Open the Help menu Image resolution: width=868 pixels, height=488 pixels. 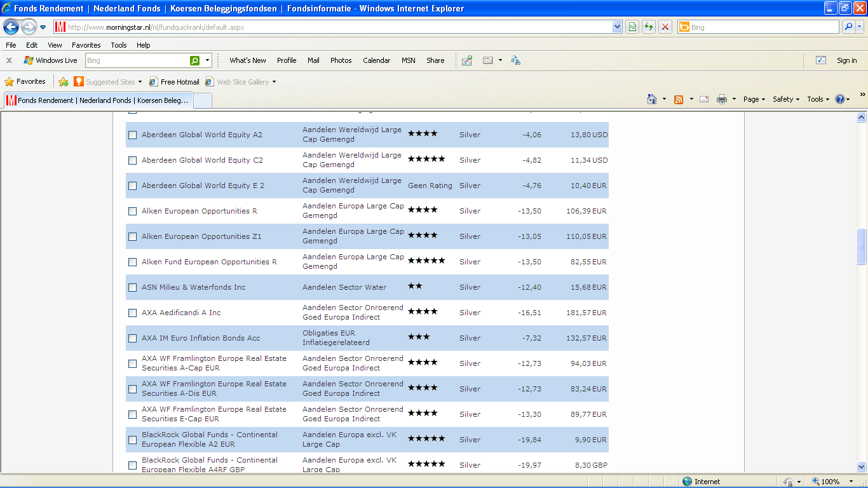pyautogui.click(x=144, y=45)
